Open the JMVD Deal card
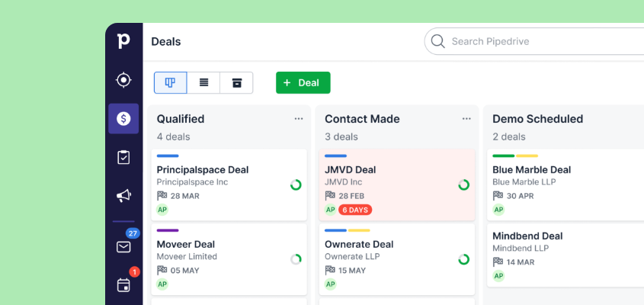The height and width of the screenshot is (305, 644). (x=397, y=185)
